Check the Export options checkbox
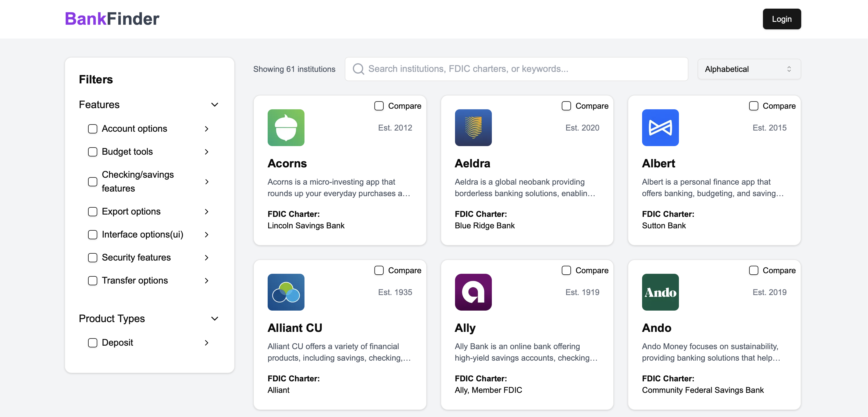Viewport: 868px width, 417px height. (93, 212)
